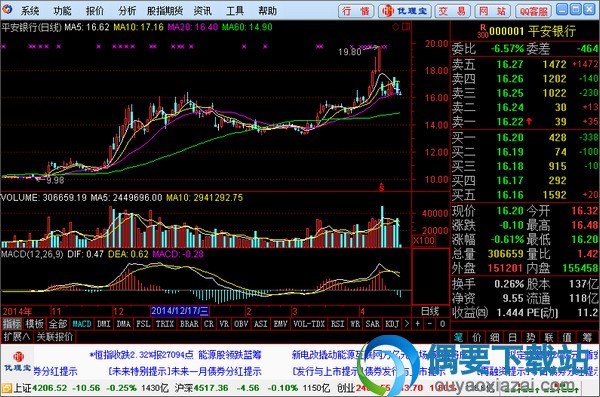600x397 pixels.
Task: Select the 筹 tab in the quote panel
Action: pos(587,337)
